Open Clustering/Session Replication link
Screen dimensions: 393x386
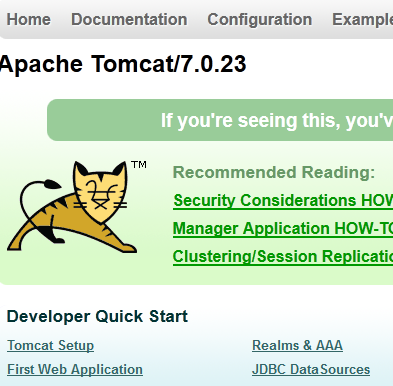pos(283,257)
